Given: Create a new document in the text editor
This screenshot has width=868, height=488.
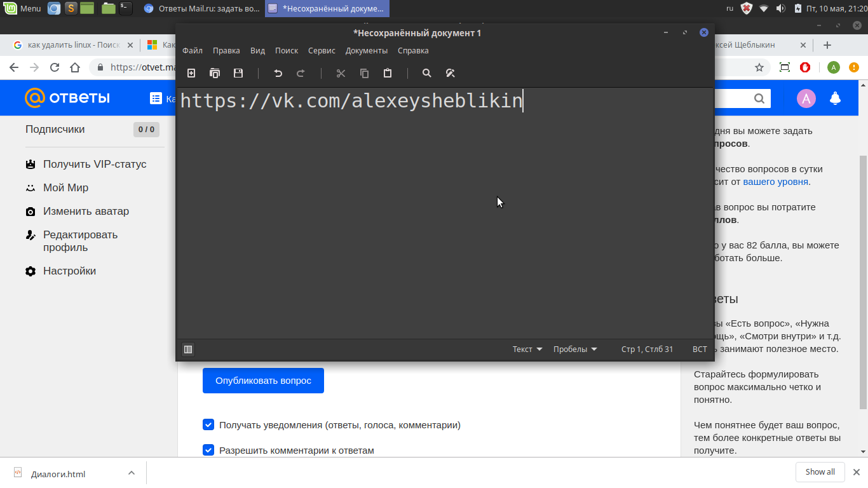Looking at the screenshot, I should 191,73.
